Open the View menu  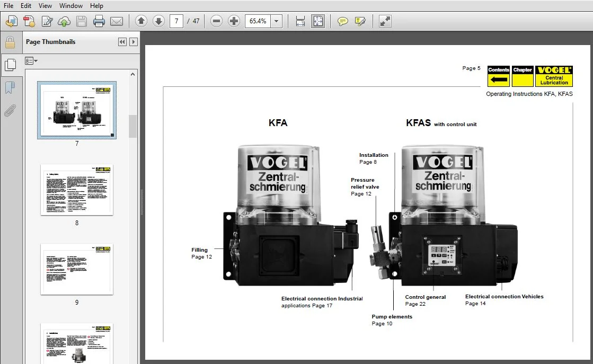coord(45,6)
